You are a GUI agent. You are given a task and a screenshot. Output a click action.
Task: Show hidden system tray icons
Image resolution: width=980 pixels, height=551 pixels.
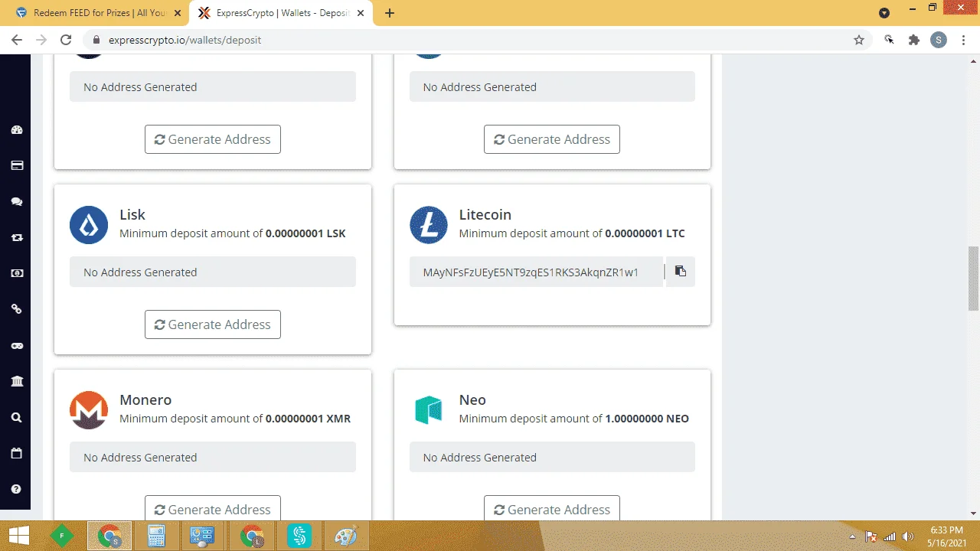point(852,536)
